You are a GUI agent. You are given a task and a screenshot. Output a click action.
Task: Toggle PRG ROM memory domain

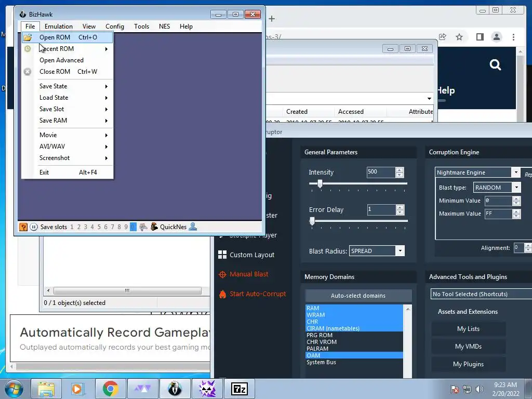pyautogui.click(x=354, y=335)
